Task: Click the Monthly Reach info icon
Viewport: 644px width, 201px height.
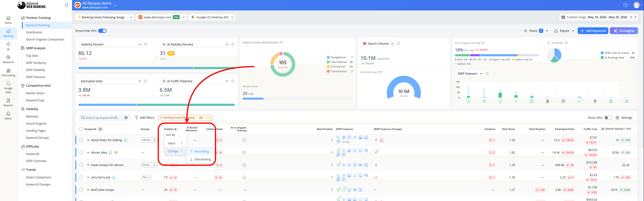Action: point(381,72)
